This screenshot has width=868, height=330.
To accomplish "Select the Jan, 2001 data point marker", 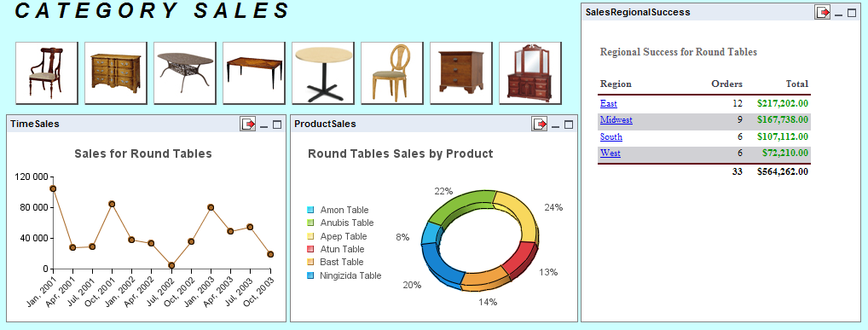I will tap(53, 188).
